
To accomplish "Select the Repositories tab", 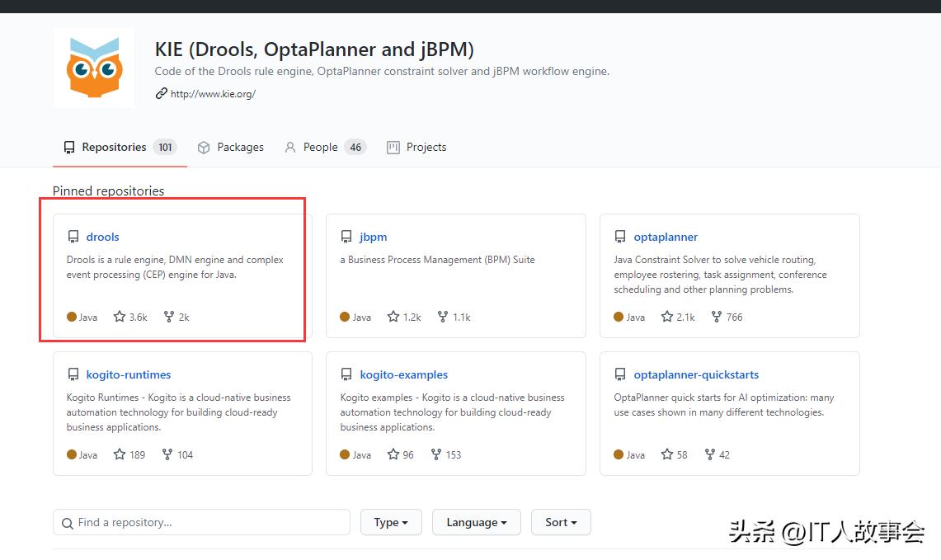I will click(x=114, y=147).
